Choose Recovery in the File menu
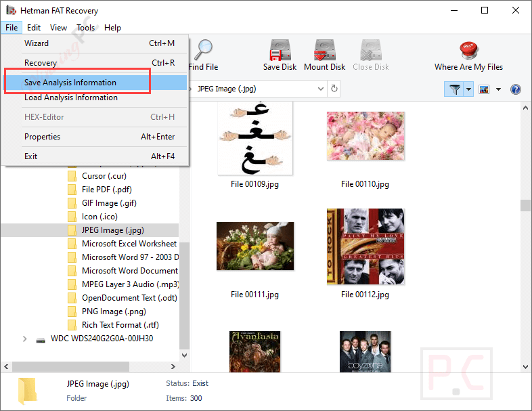Screen dimensions: 532x411 95,63
